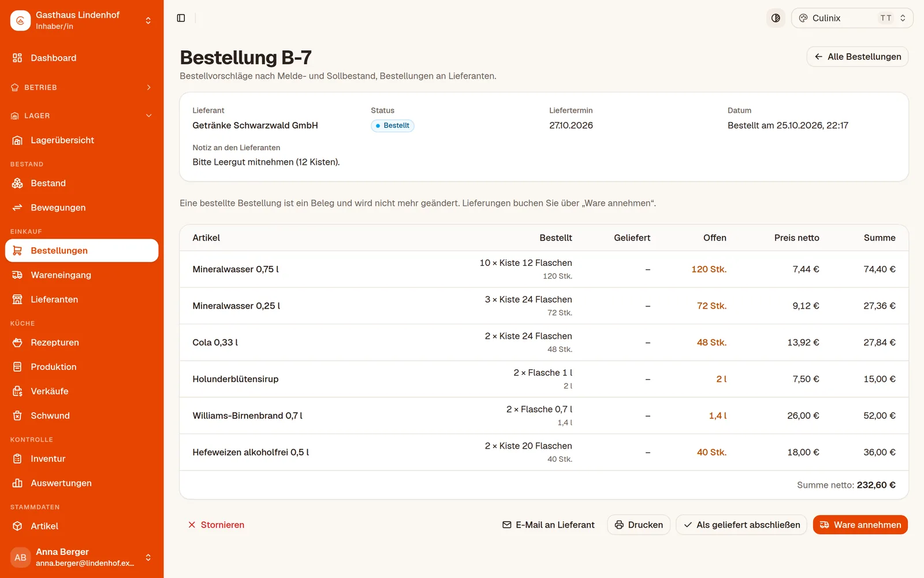Open the Dashboard page
The width and height of the screenshot is (924, 578).
click(81, 58)
